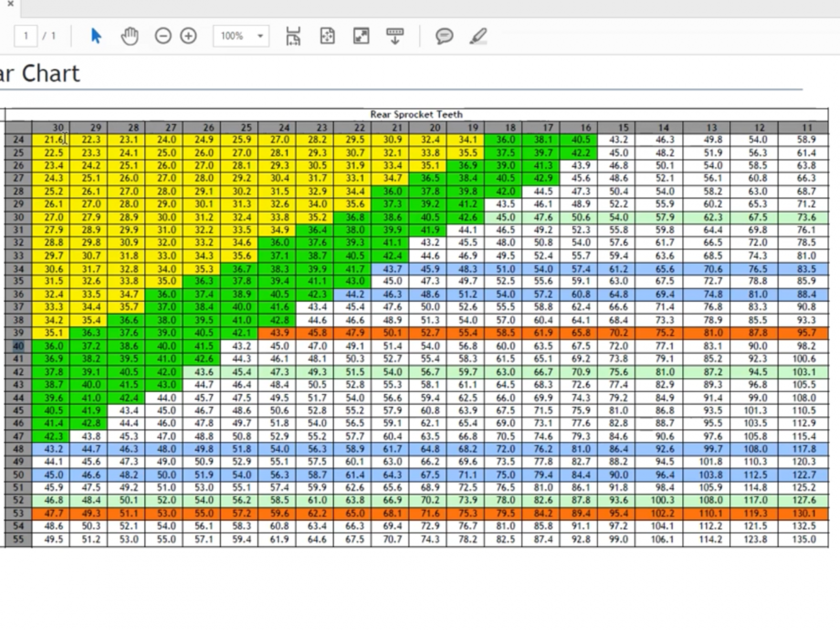Click the read mode down-arrow icon
The width and height of the screenshot is (840, 630).
coord(395,36)
